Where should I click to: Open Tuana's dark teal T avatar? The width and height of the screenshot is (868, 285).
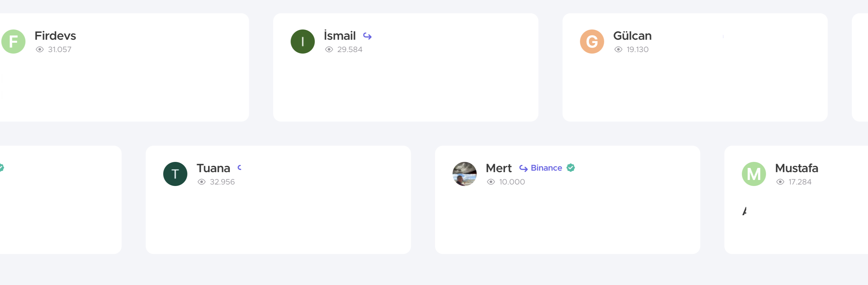pyautogui.click(x=175, y=174)
